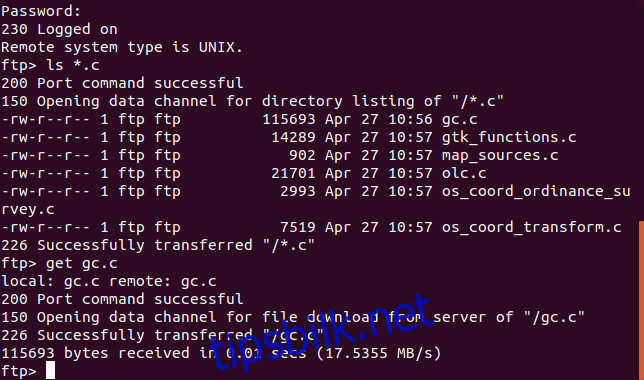Click the os_coord_ordinance_su filename text
644x380 pixels.
[x=536, y=191]
